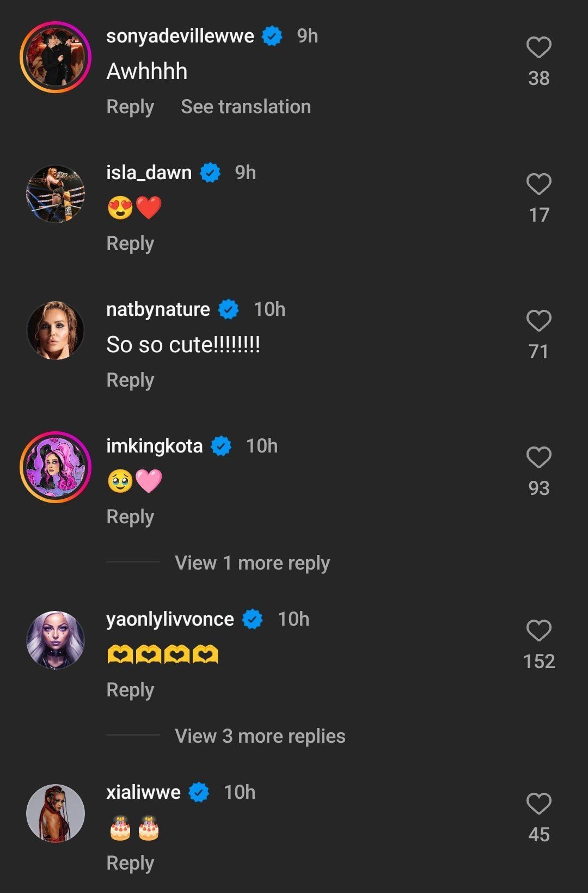588x893 pixels.
Task: Heart yaonlylivvonce's comment
Action: [538, 631]
